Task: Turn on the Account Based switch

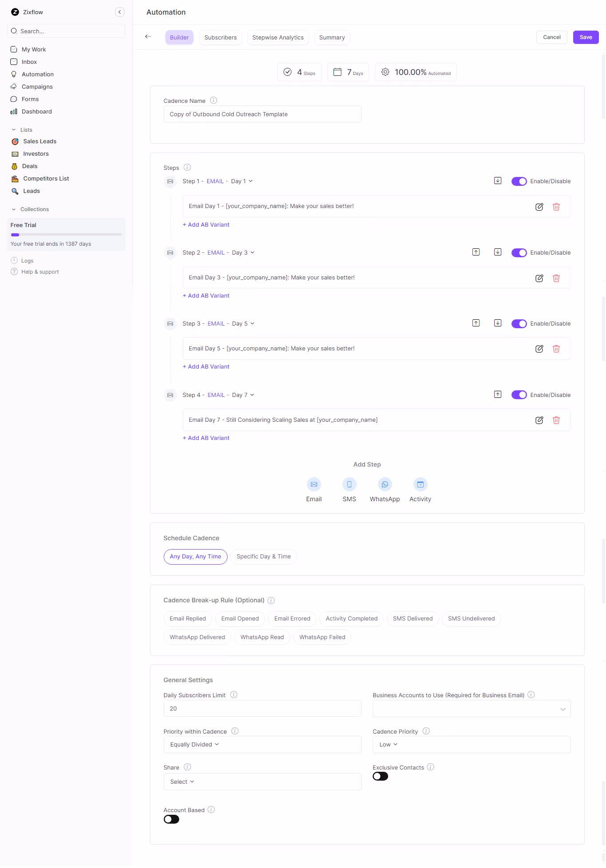Action: tap(171, 819)
